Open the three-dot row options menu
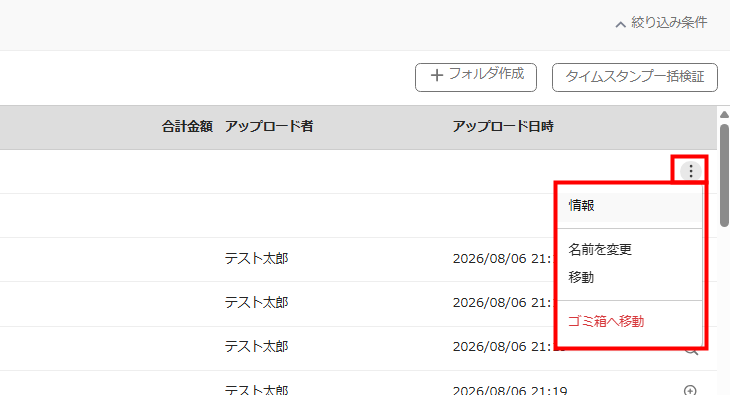Image resolution: width=730 pixels, height=395 pixels. (x=690, y=171)
